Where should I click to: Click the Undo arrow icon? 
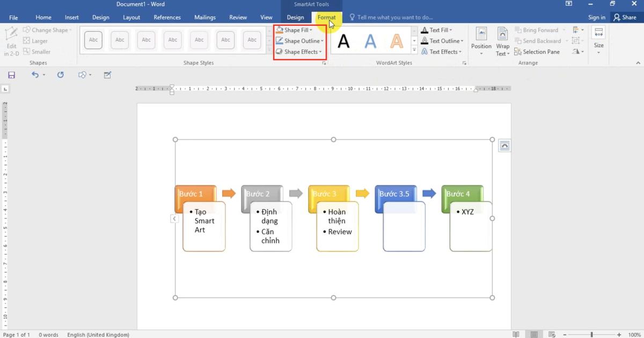pos(34,75)
